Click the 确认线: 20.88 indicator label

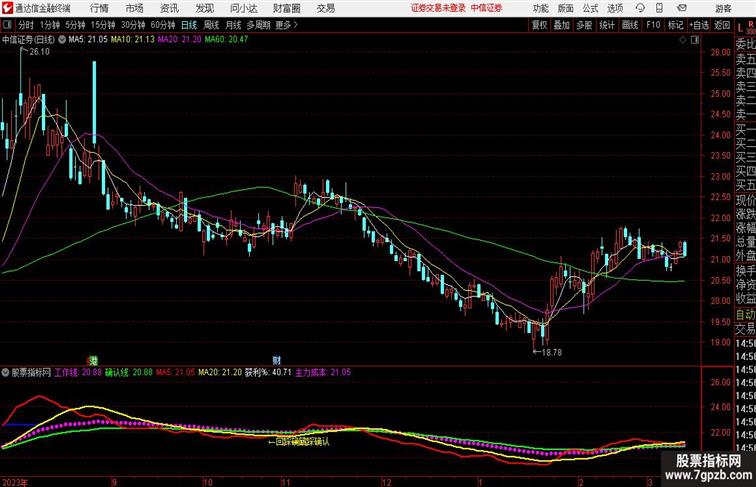pos(129,372)
